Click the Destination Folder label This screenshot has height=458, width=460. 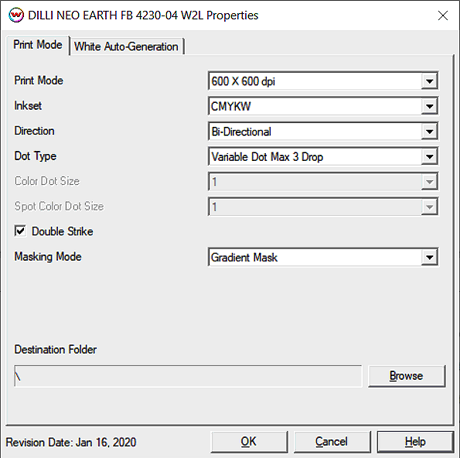point(55,350)
